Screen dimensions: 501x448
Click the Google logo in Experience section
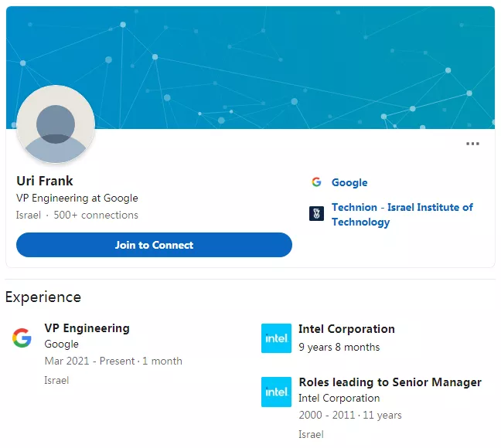(x=22, y=338)
